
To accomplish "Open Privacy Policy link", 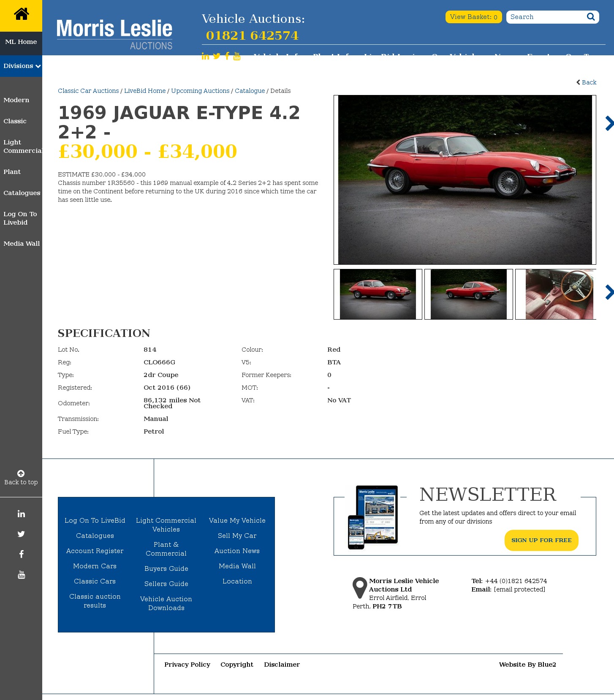I will (x=187, y=665).
